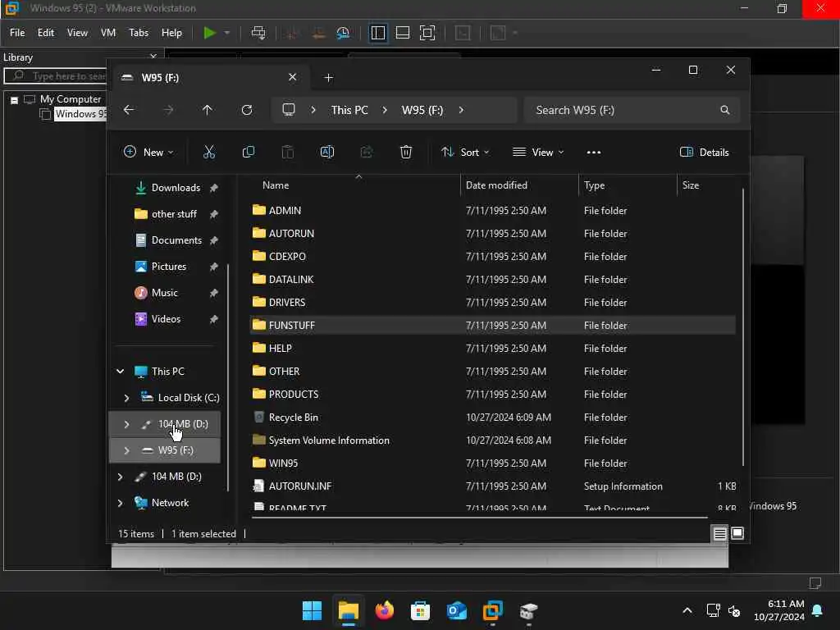The image size is (840, 630).
Task: Select the Recycle Bin folder row
Action: pyautogui.click(x=492, y=417)
